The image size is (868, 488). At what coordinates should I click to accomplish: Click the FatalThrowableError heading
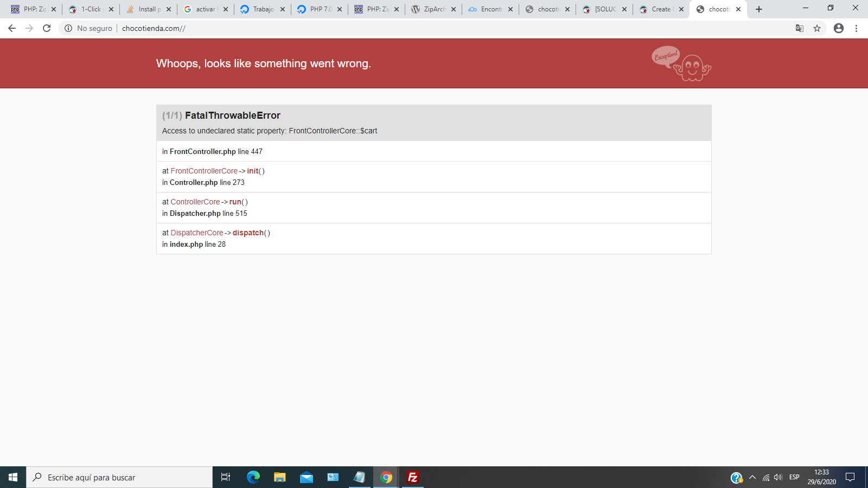(x=233, y=115)
